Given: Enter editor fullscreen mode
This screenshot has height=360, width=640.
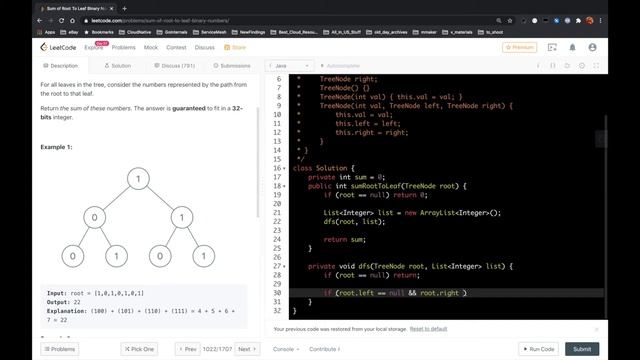Looking at the screenshot, I should click(x=596, y=66).
